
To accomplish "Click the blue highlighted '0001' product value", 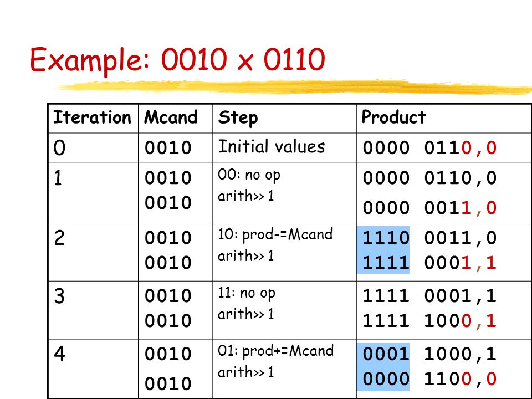I will pyautogui.click(x=386, y=354).
